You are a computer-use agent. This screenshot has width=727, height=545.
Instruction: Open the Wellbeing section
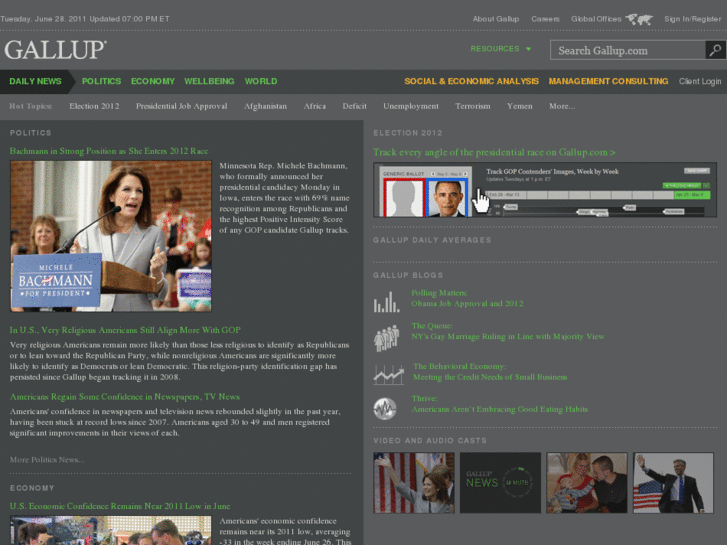coord(209,81)
